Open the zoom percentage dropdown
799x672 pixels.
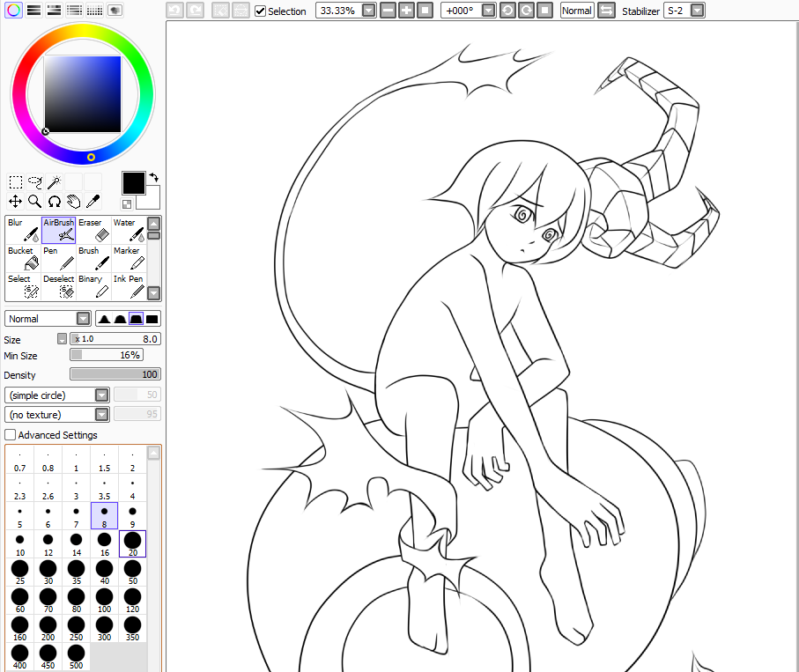coord(369,11)
